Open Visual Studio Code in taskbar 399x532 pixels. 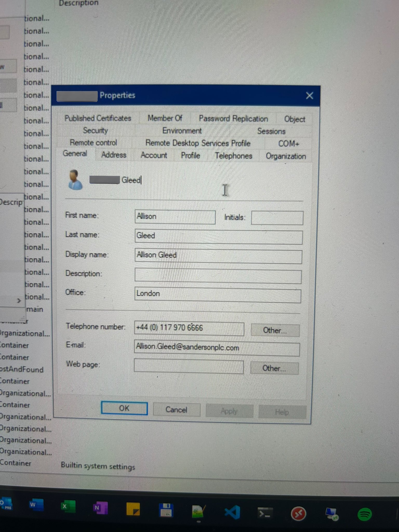[232, 513]
